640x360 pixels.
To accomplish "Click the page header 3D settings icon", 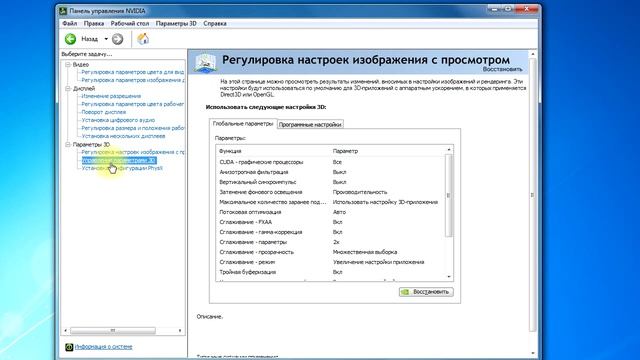I will click(x=205, y=62).
